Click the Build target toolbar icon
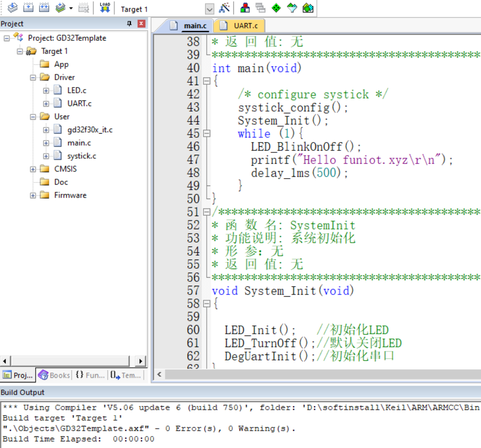 point(28,7)
